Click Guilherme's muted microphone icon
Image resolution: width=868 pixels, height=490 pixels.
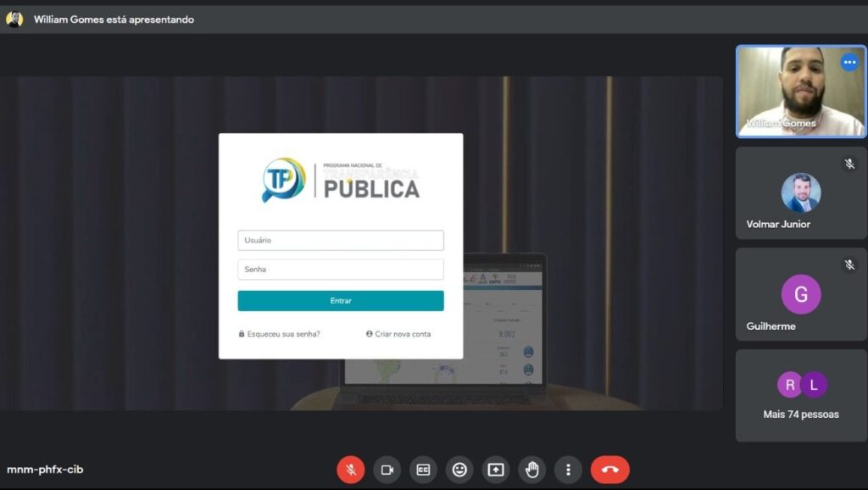849,265
